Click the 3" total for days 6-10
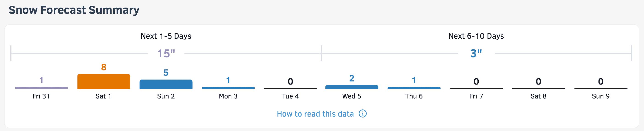The image size is (644, 131). click(x=476, y=53)
